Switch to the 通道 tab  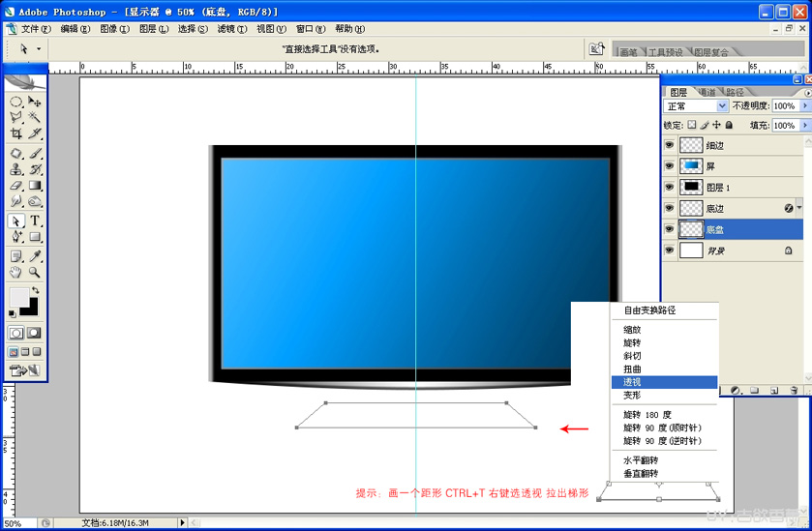(707, 92)
